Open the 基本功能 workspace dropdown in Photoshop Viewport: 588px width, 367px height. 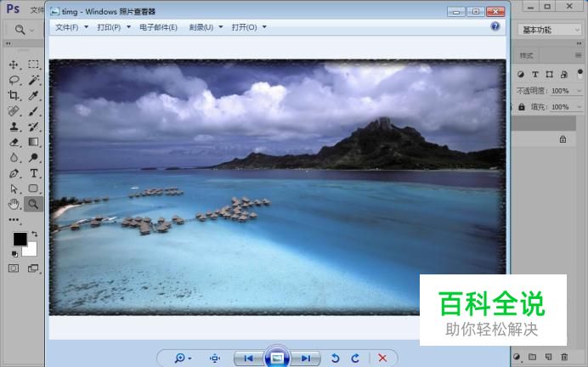550,30
